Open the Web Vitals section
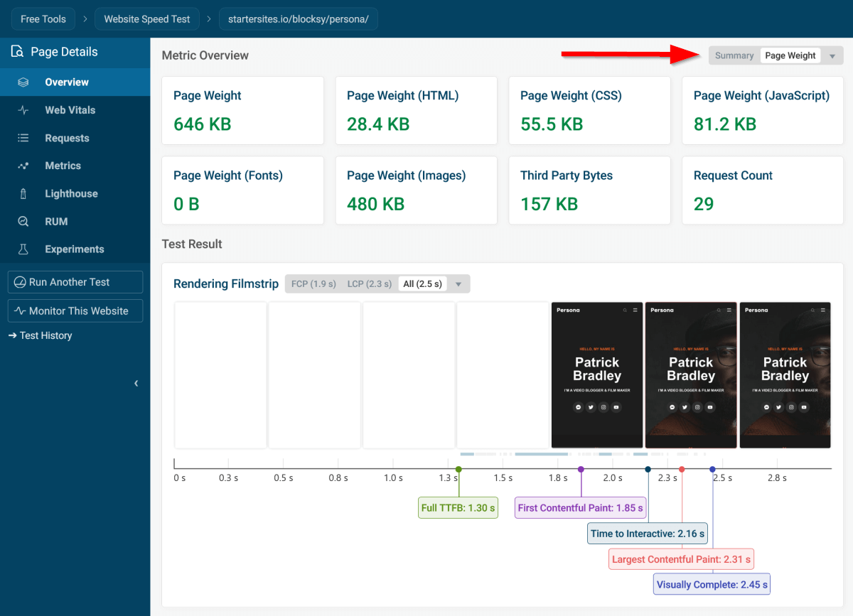The height and width of the screenshot is (616, 853). point(75,110)
